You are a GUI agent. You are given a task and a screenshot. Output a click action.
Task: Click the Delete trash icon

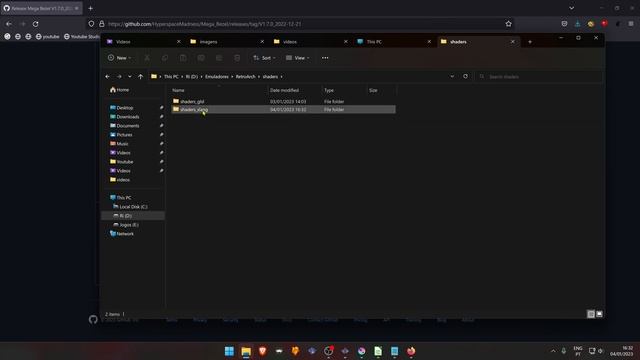pos(237,58)
